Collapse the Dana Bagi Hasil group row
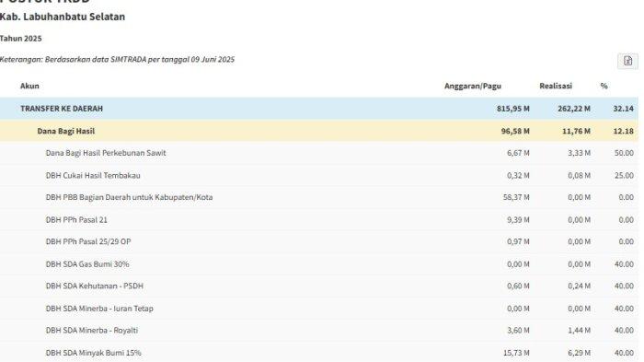This screenshot has height=362, width=644. (x=319, y=131)
